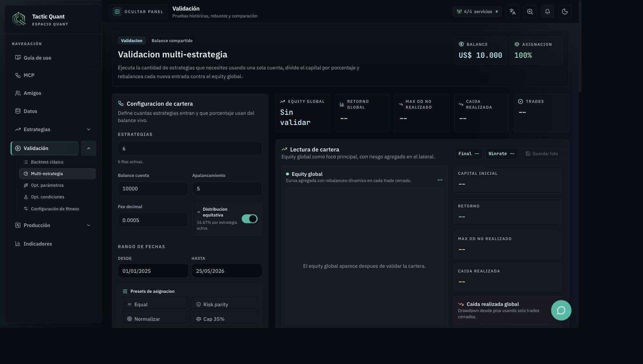Viewport: 643px width, 364px height.
Task: Edit the Apalancamiento field
Action: [x=227, y=189]
